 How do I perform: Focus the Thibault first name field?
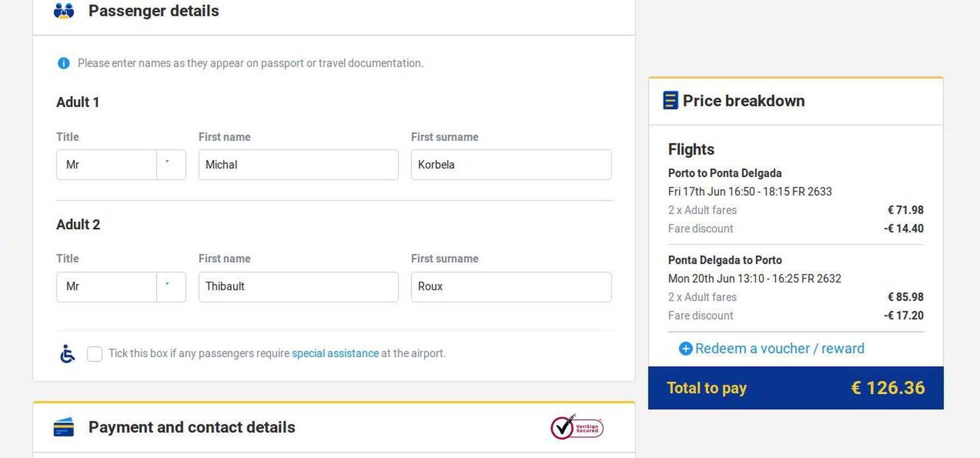(298, 286)
